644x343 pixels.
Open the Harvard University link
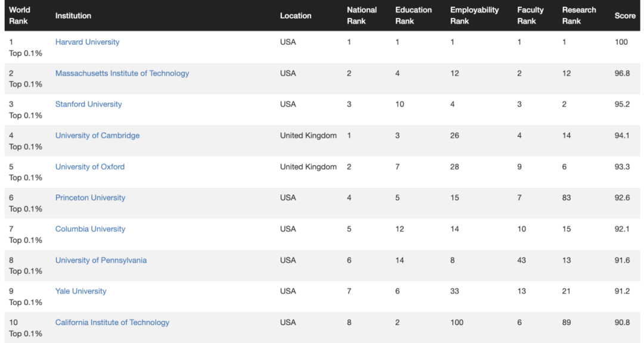click(x=87, y=42)
